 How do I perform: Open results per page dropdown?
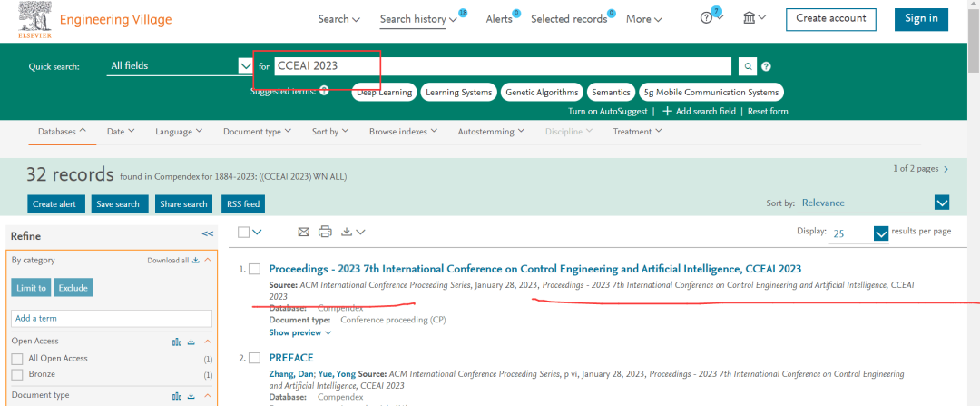[x=880, y=233]
